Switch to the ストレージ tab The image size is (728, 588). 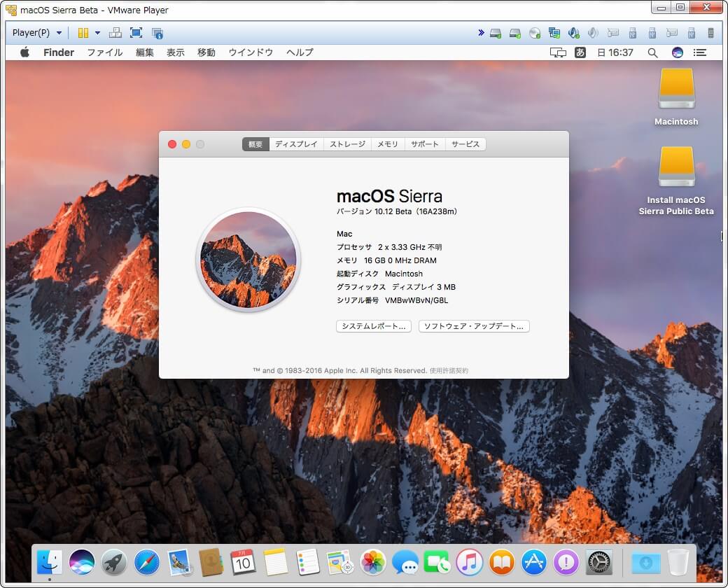(x=347, y=144)
